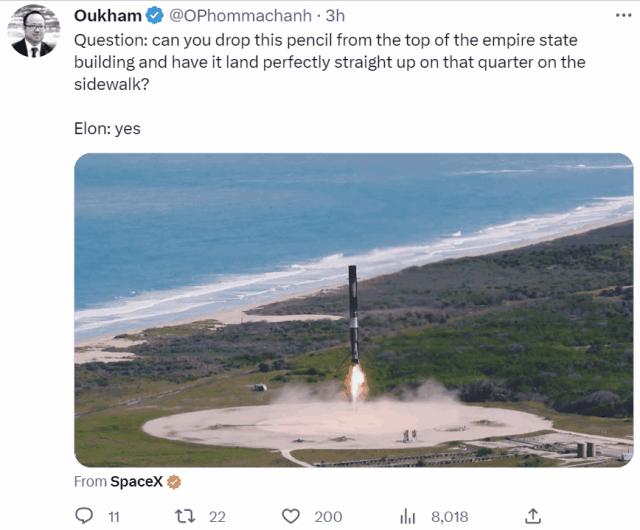The image size is (640, 530).
Task: Click the 11 replies count
Action: [114, 517]
